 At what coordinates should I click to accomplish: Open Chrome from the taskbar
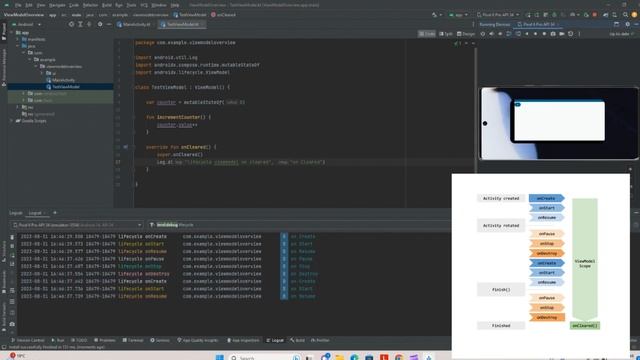(399, 357)
